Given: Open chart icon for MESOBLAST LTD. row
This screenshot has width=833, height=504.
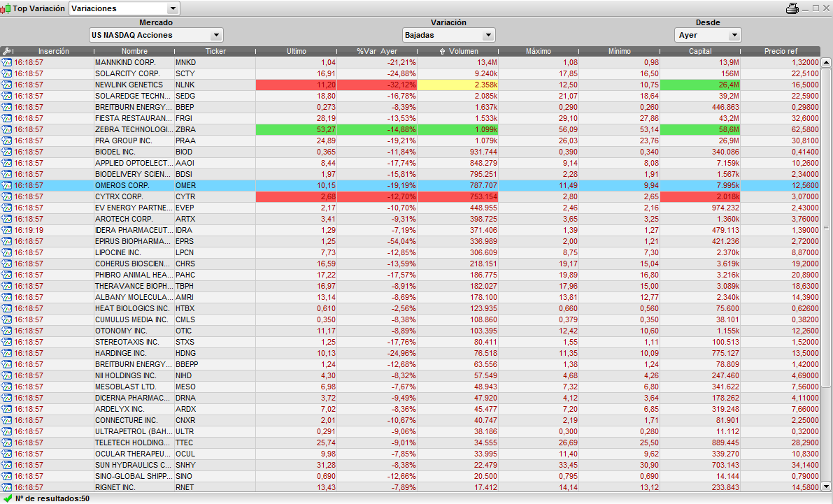Looking at the screenshot, I should coord(6,386).
